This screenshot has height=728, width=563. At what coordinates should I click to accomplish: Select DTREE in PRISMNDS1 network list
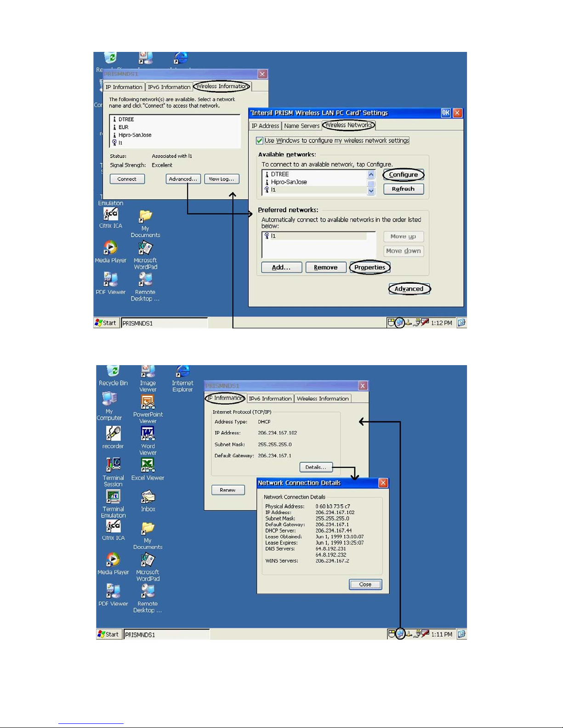[175, 119]
